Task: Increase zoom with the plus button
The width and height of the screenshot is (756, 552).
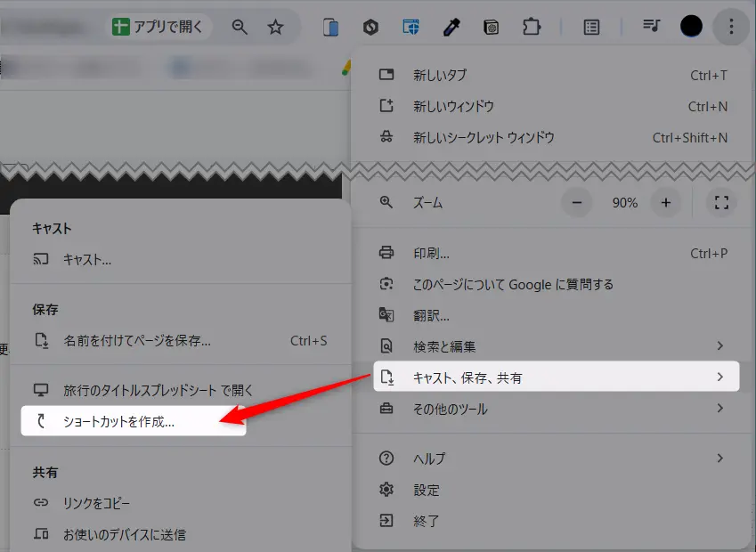Action: coord(665,203)
